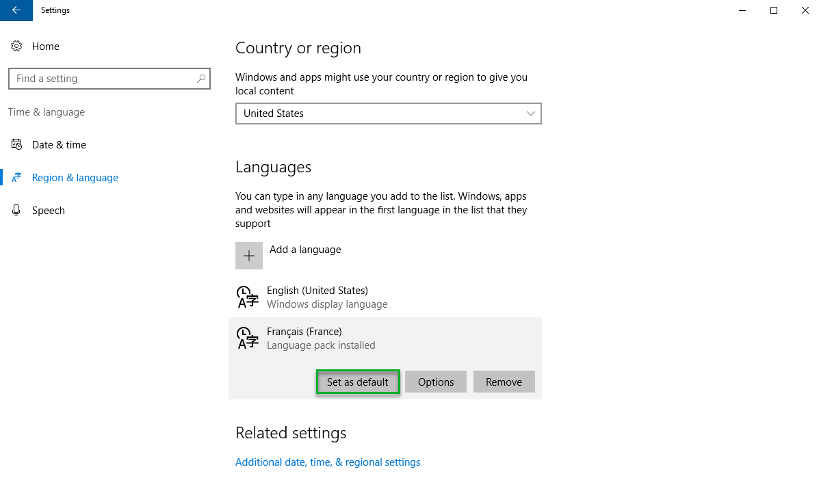
Task: Select the English (United States) language entry
Action: point(385,297)
